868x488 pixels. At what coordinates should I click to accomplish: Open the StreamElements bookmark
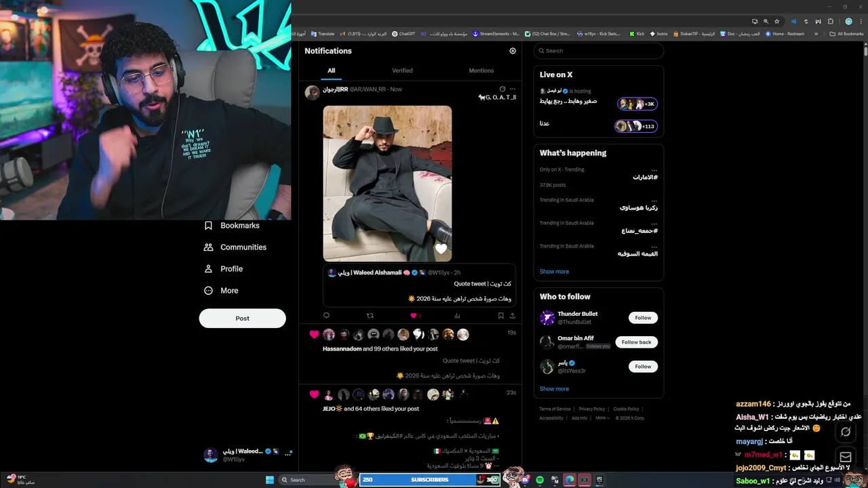click(x=496, y=34)
